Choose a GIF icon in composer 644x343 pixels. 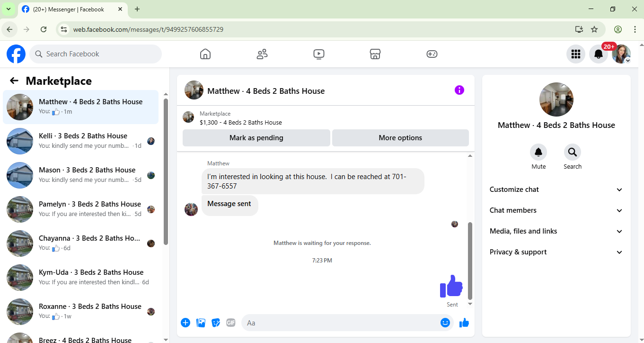pos(231,323)
